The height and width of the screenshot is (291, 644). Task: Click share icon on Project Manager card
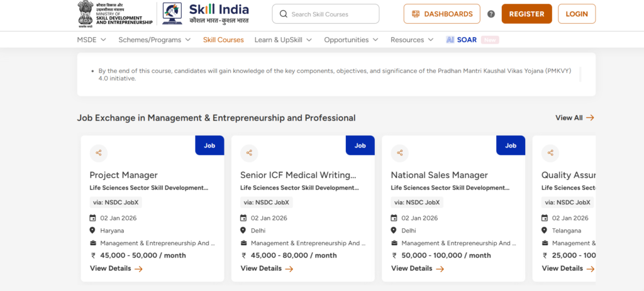tap(99, 153)
